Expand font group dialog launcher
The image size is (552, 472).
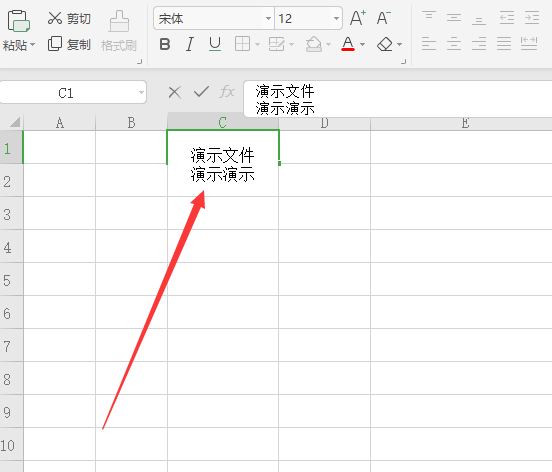[x=403, y=61]
